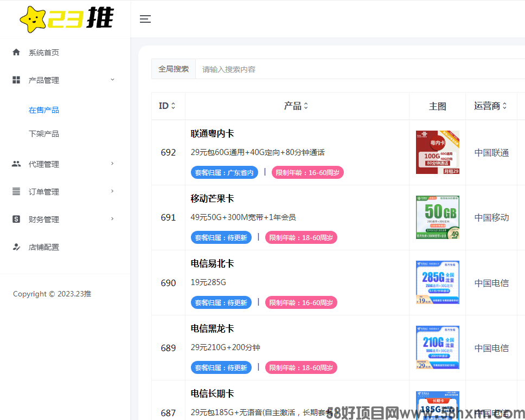
Task: Click the user-edit icon beside 店铺配置
Action: (x=16, y=247)
